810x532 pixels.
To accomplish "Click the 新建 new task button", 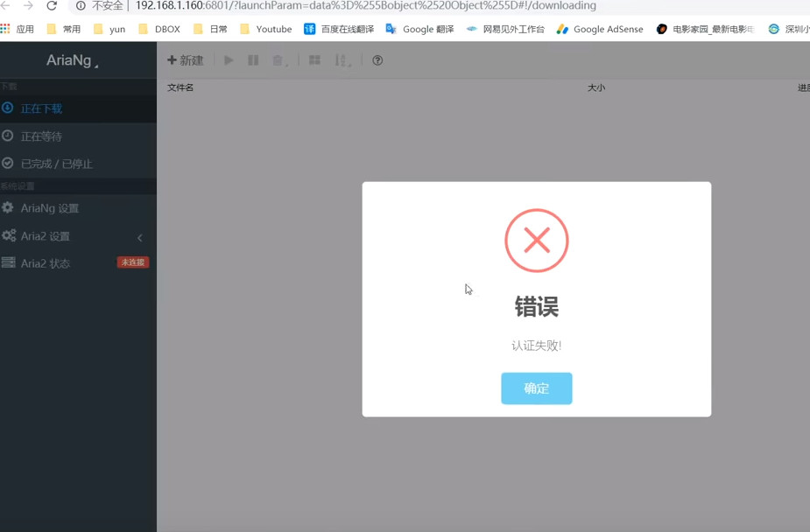I will 186,60.
